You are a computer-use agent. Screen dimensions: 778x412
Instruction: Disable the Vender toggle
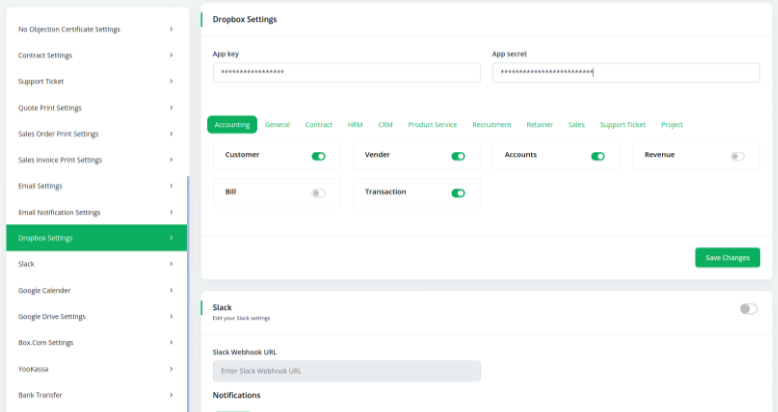458,156
